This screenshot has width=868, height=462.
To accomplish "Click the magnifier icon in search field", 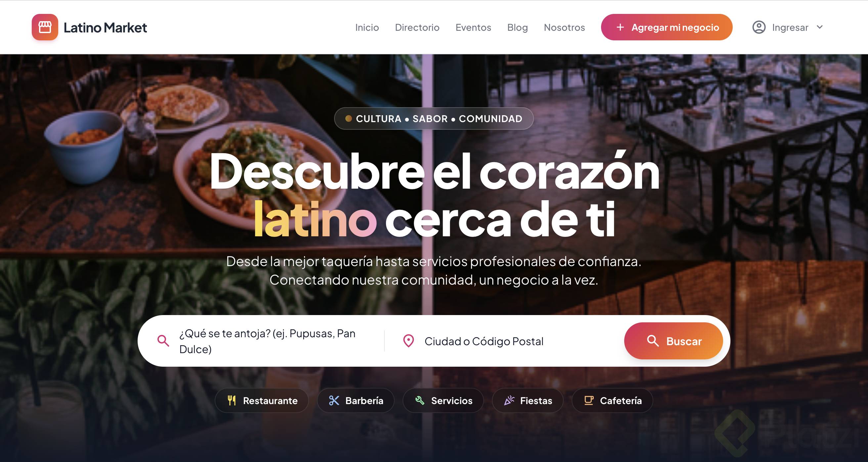I will click(163, 341).
